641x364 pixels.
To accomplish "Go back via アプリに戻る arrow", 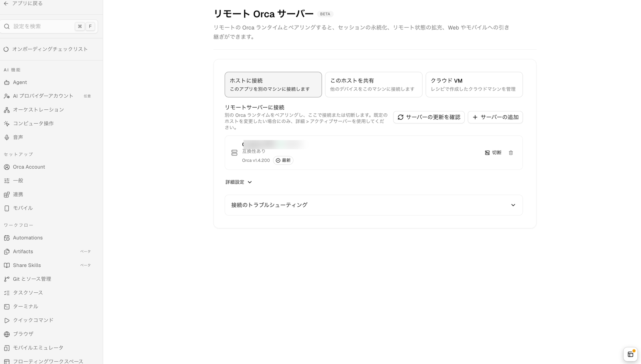I will [6, 3].
